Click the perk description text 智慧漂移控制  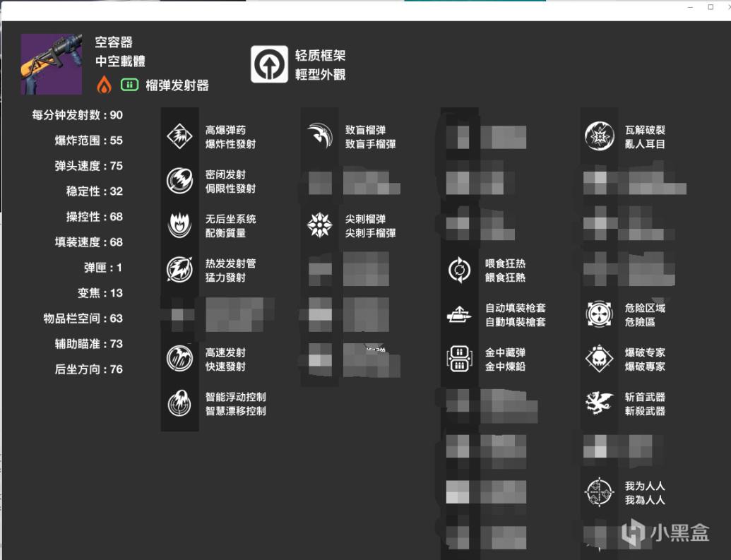pos(236,411)
